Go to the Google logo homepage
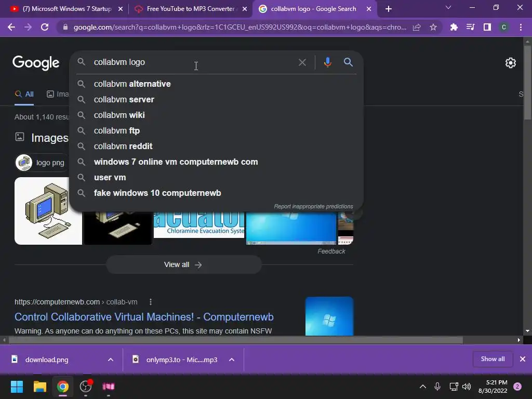Image resolution: width=532 pixels, height=399 pixels. pos(36,63)
